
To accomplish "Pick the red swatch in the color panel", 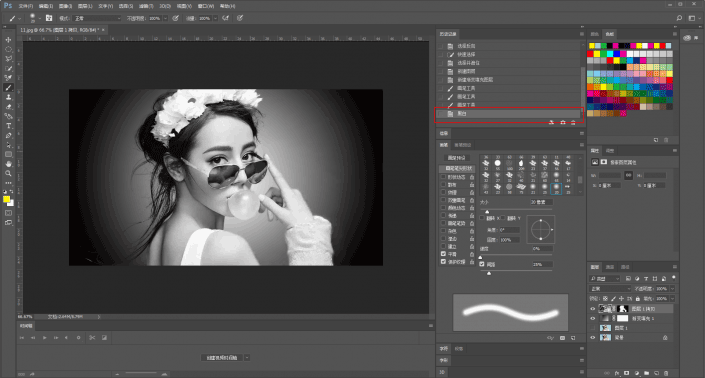I will (590, 54).
